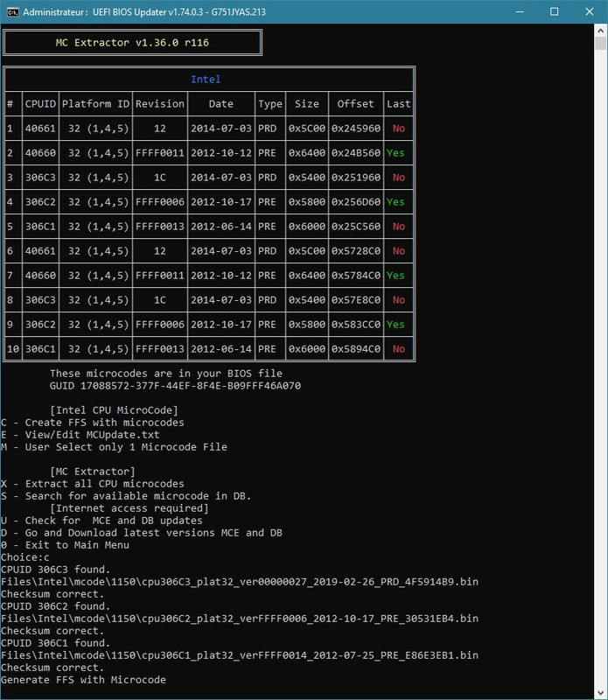Click 'M - User Select only 1 Microcode File'
The image size is (608, 700).
(114, 447)
